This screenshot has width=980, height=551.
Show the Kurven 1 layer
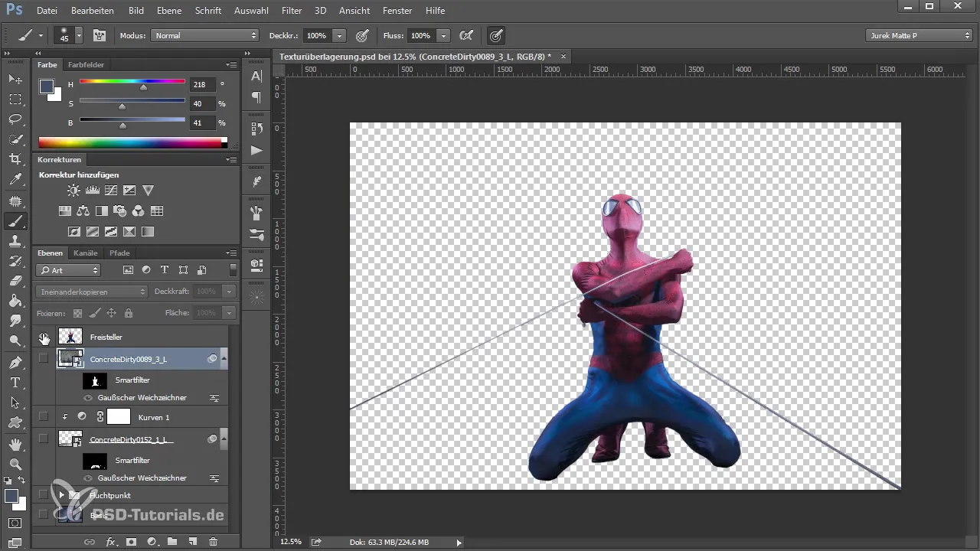(x=44, y=416)
